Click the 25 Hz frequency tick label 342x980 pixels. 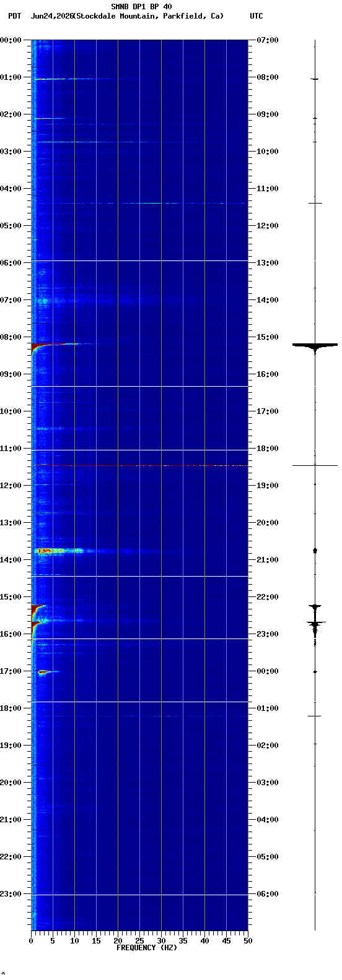click(139, 941)
